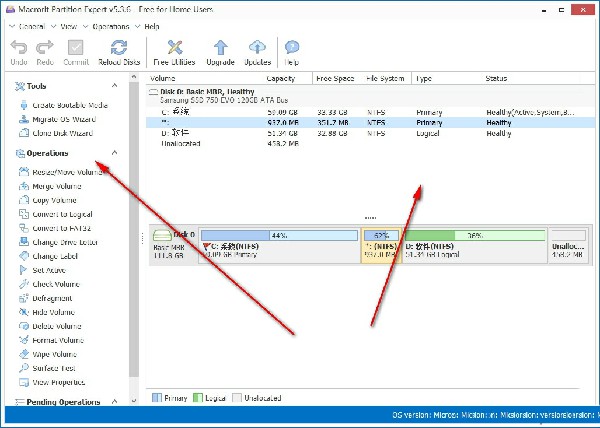Open the Help toolbar icon

coord(292,50)
